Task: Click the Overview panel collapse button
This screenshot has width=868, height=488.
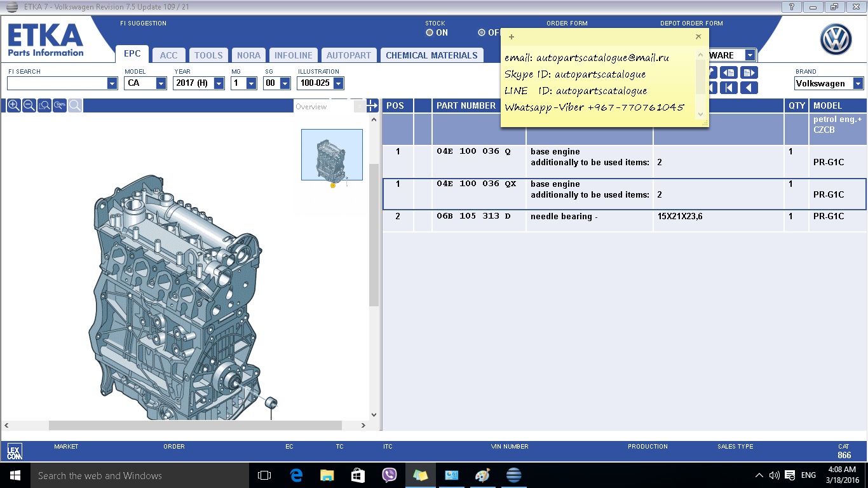Action: [360, 107]
